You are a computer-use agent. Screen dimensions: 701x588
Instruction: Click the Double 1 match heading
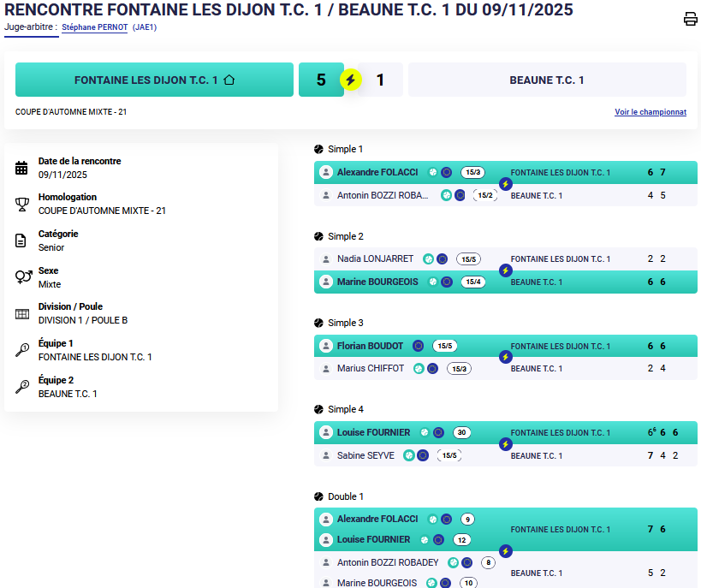click(346, 496)
